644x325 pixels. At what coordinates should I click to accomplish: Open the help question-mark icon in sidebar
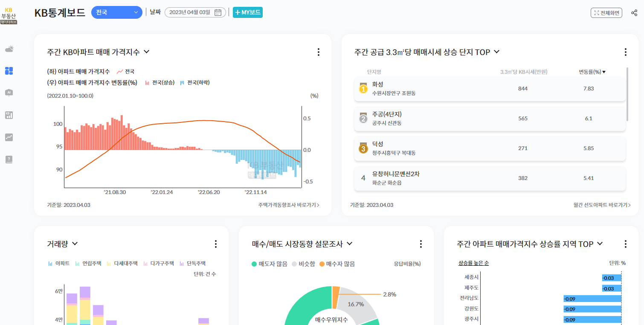coord(9,159)
